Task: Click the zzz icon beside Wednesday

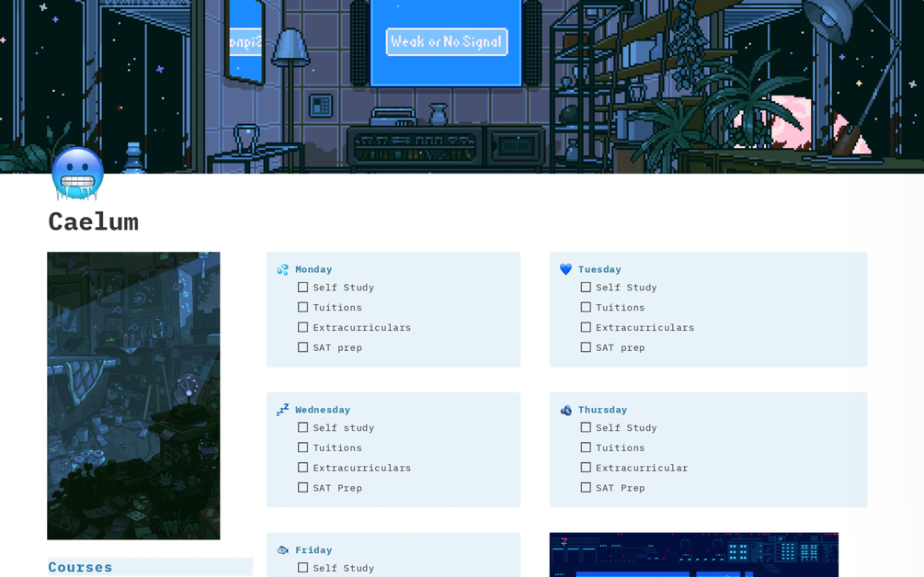Action: [x=283, y=410]
